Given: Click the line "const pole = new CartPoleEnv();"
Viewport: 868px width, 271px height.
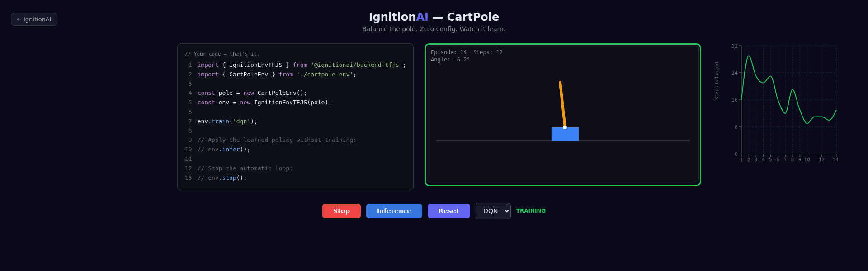Looking at the screenshot, I should pyautogui.click(x=252, y=93).
